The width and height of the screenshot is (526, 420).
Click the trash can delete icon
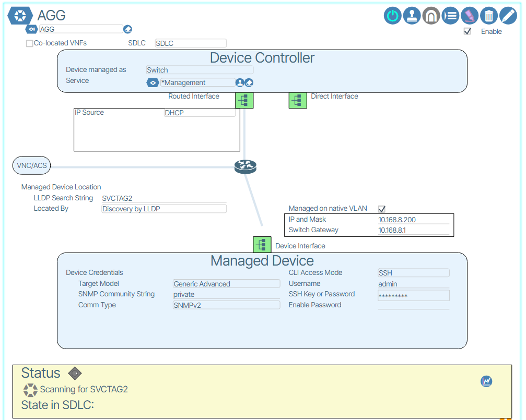click(x=489, y=16)
